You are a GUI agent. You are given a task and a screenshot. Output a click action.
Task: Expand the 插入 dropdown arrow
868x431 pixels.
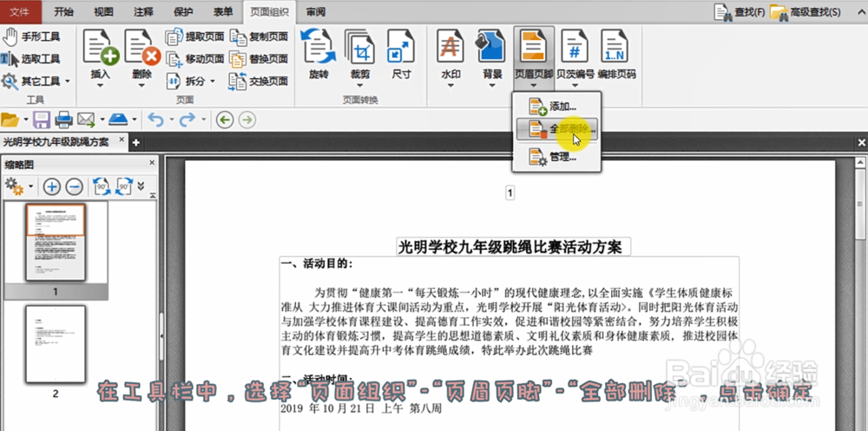point(100,85)
